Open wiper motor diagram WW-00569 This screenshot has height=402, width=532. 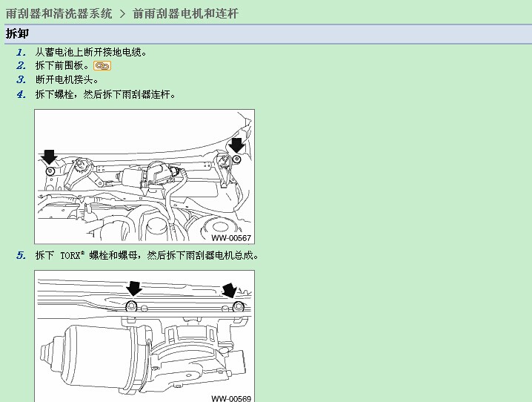coord(144,336)
